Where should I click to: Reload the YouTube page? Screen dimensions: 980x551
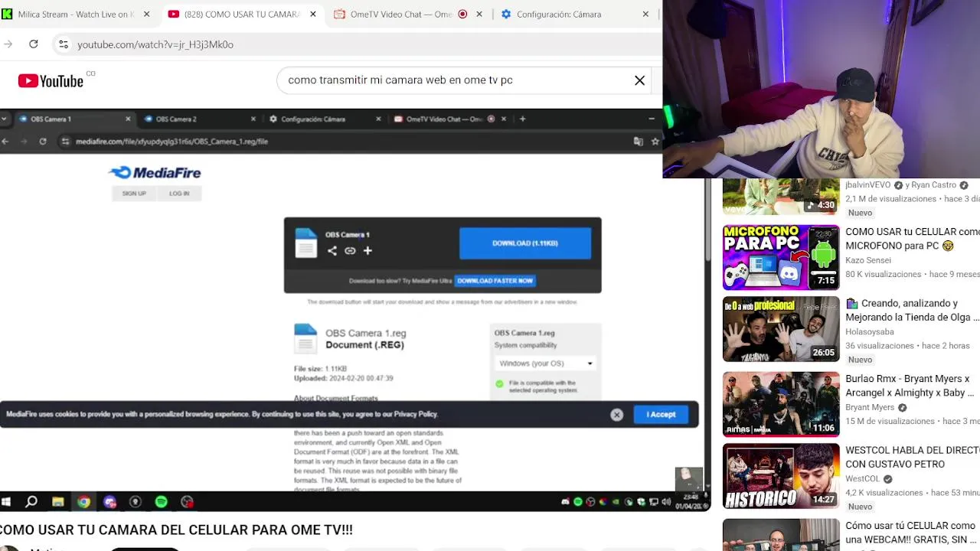coord(34,44)
